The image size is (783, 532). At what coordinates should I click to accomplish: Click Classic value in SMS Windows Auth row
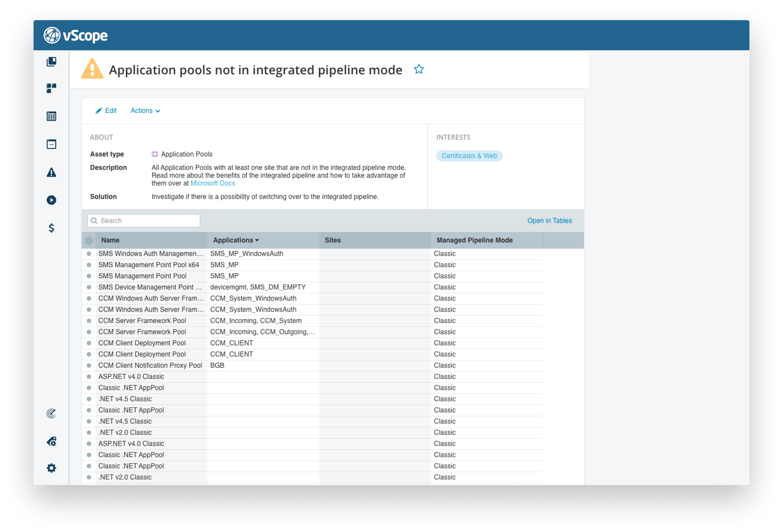coord(444,253)
